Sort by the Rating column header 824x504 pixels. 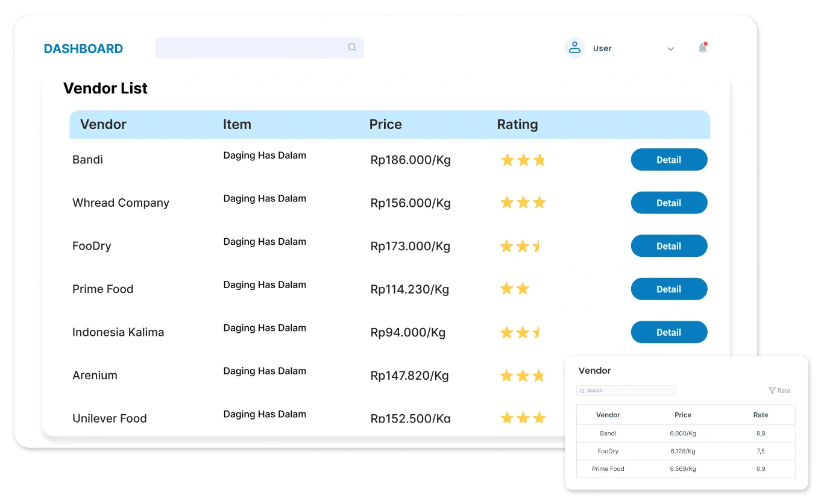click(x=517, y=124)
